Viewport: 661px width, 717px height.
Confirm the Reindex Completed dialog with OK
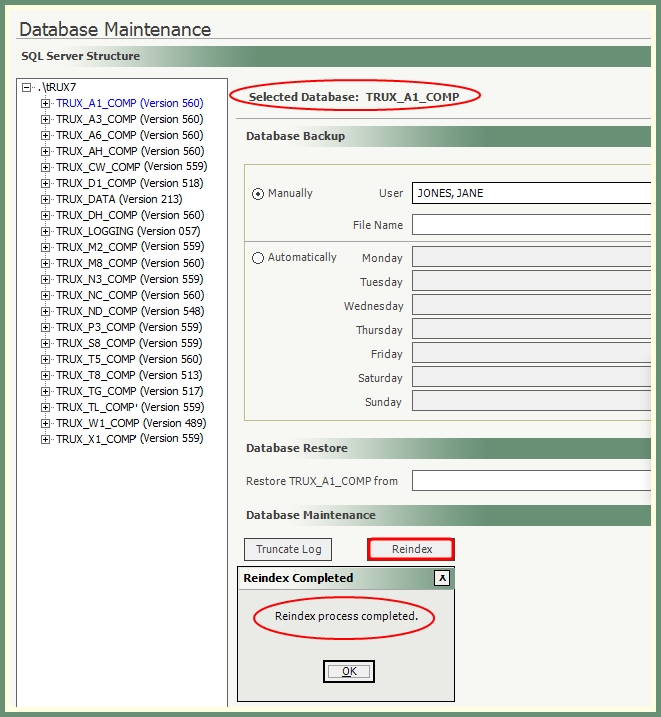tap(349, 671)
